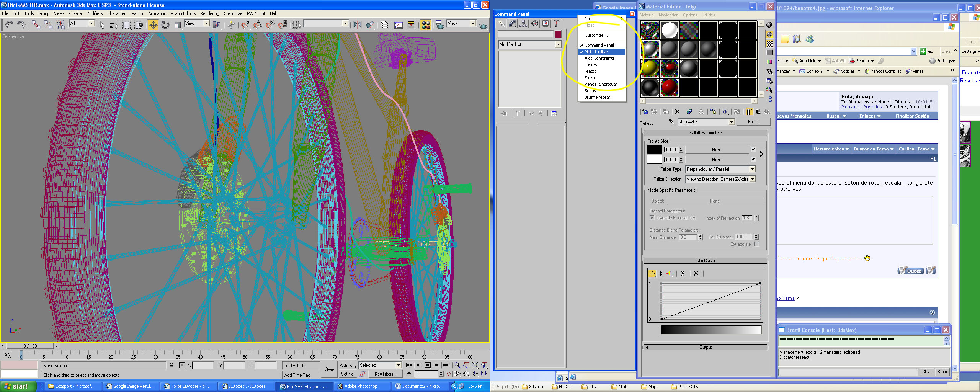Uncheck the Front color map checkbox
Viewport: 980px width, 392px height.
753,149
